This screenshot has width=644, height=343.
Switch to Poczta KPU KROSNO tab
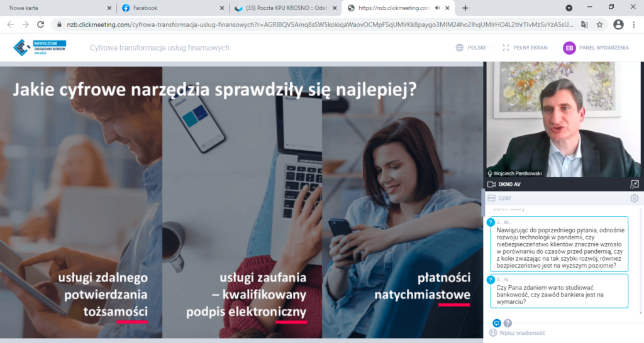[286, 8]
